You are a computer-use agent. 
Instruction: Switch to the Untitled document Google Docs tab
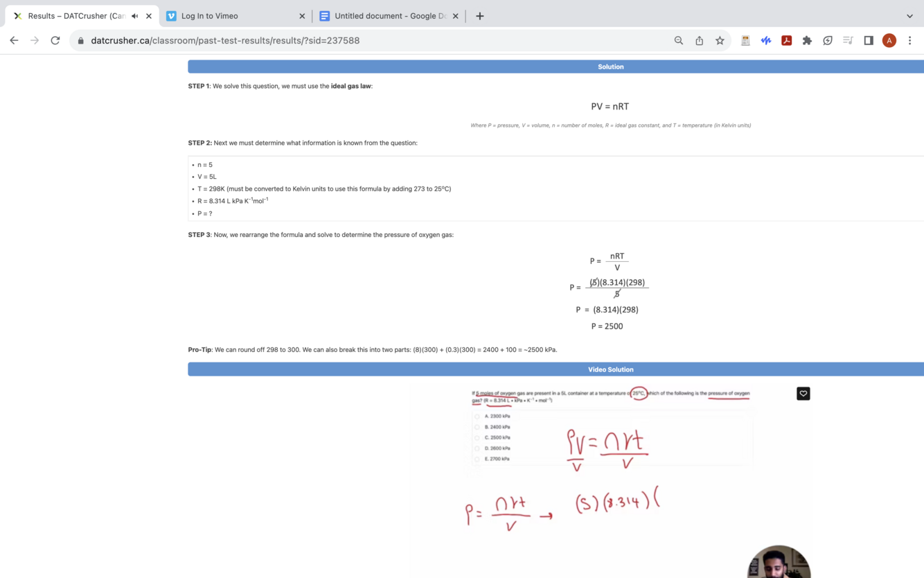pyautogui.click(x=389, y=16)
